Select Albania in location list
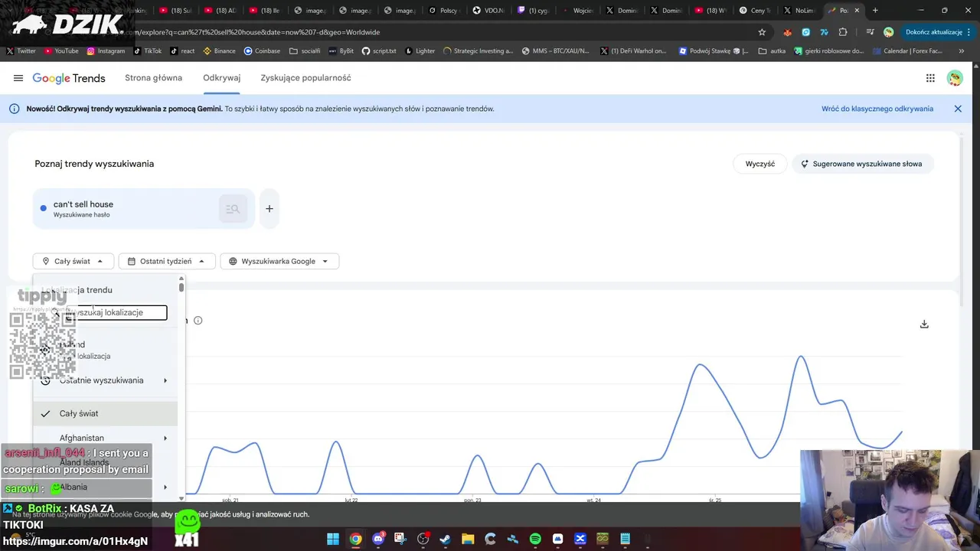Screen dimensions: 980x551 click(105, 487)
